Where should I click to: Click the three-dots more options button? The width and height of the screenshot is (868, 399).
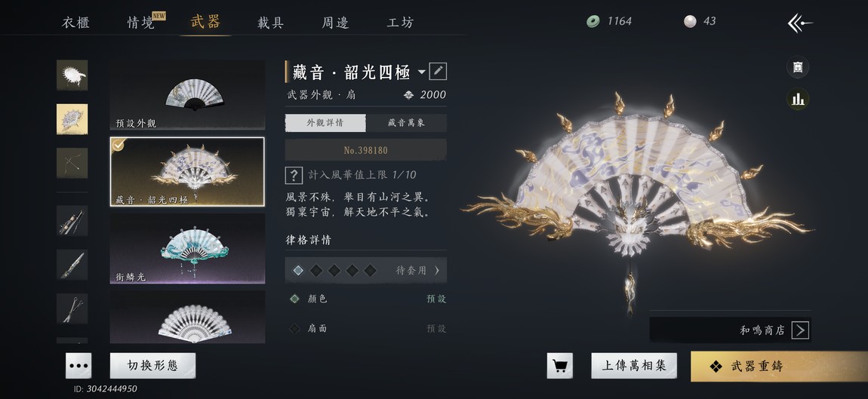pos(78,366)
